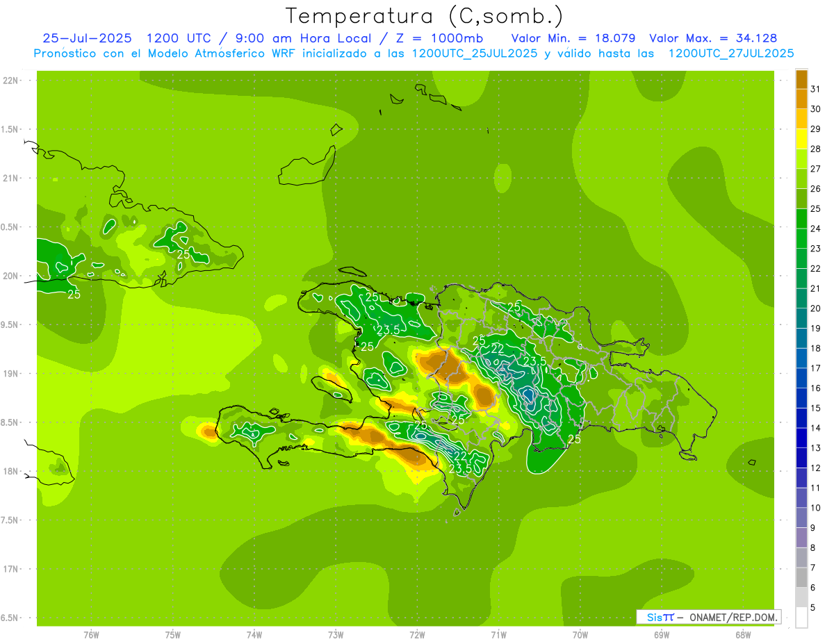Image resolution: width=834 pixels, height=644 pixels.
Task: Click the legend value '13'
Action: click(816, 448)
